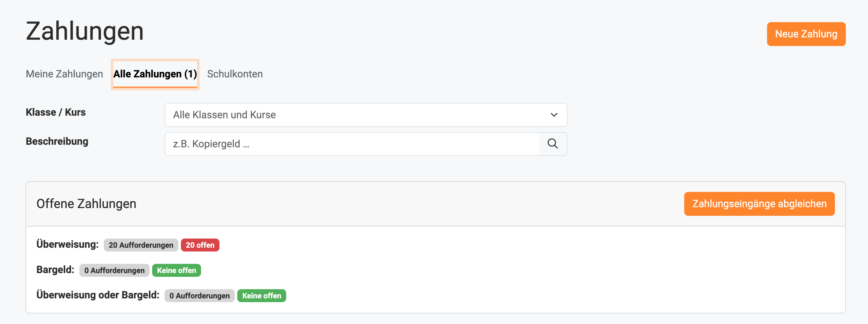The width and height of the screenshot is (868, 324).
Task: Click the 20 Aufforderungen badge
Action: tap(141, 245)
